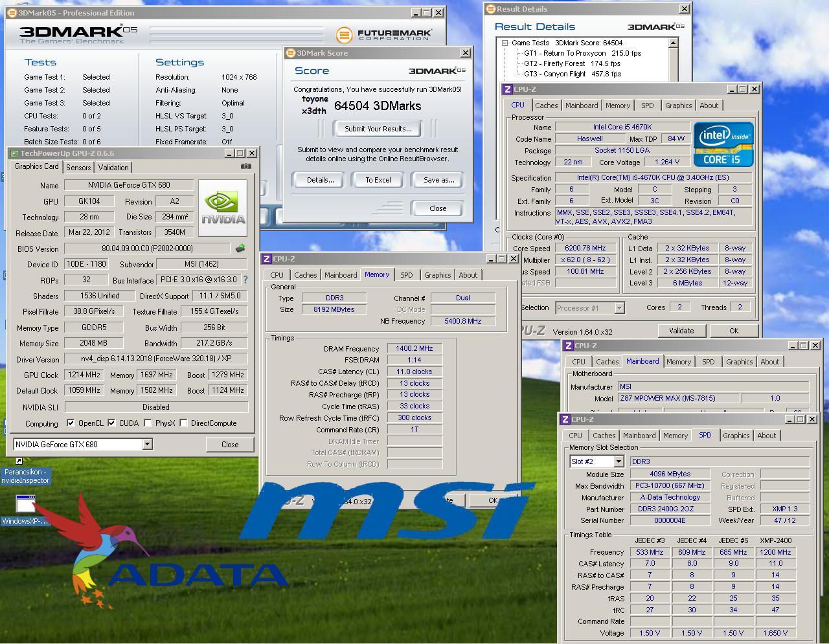This screenshot has width=829, height=644.
Task: Click the Validate button in CPU-Z
Action: click(681, 331)
